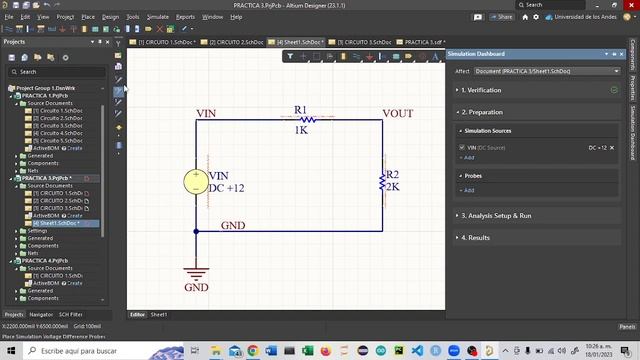Click the power port arrow icon in Active Bar
Viewport: 640px width, 360px height.
point(369,57)
